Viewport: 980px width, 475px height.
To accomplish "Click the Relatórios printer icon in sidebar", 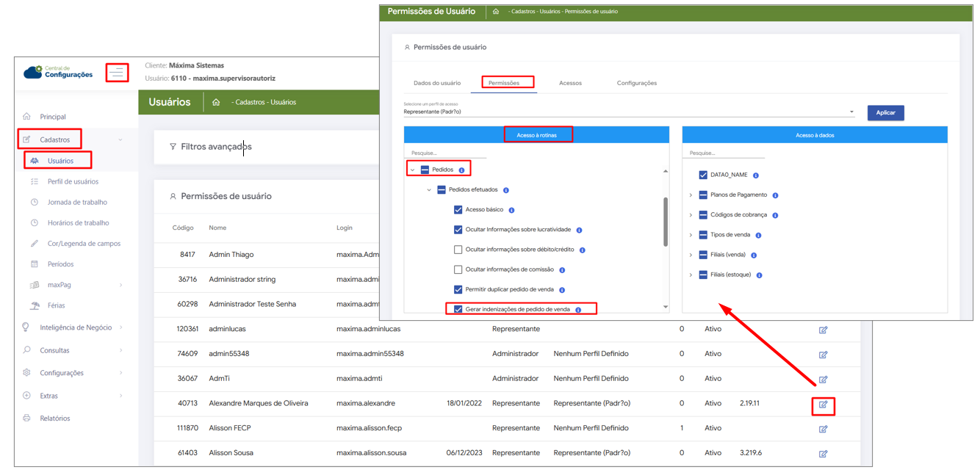I will coord(27,418).
